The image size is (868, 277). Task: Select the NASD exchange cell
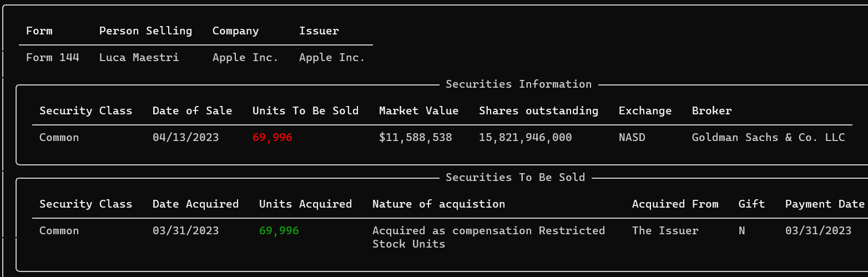(x=632, y=137)
